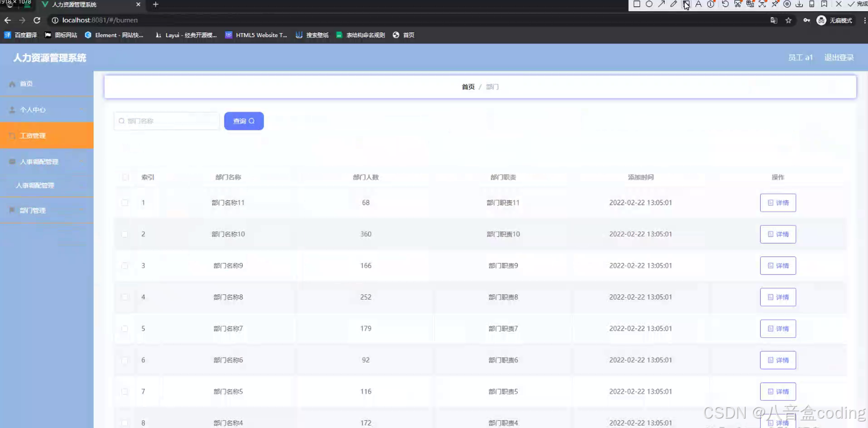Choose the numbered marker tool
This screenshot has width=868, height=428.
click(x=711, y=4)
